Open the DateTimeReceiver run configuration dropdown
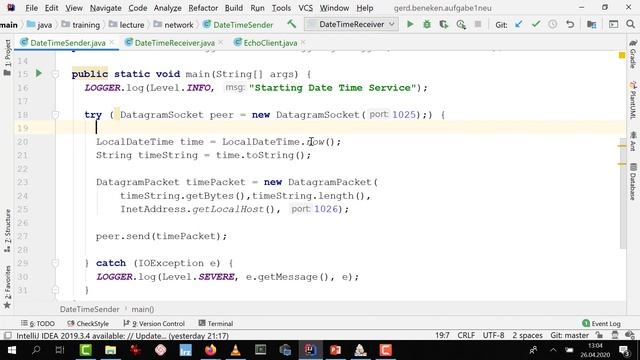 pos(351,24)
